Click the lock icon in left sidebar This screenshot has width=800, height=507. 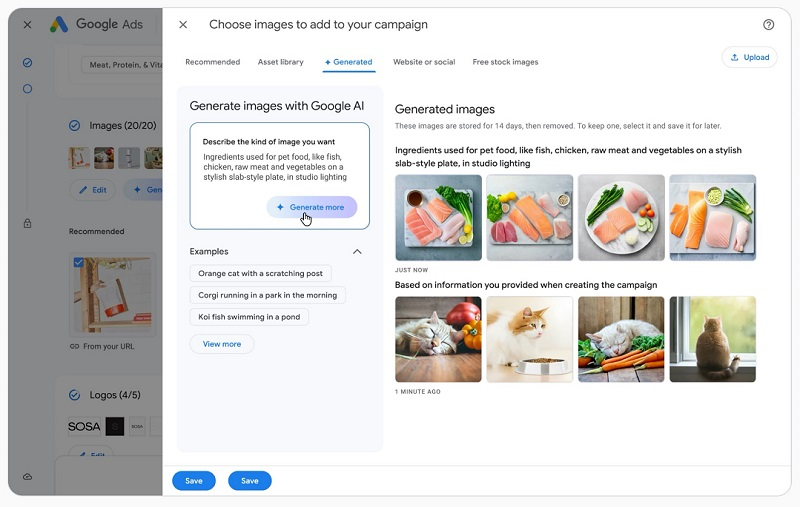coord(27,223)
